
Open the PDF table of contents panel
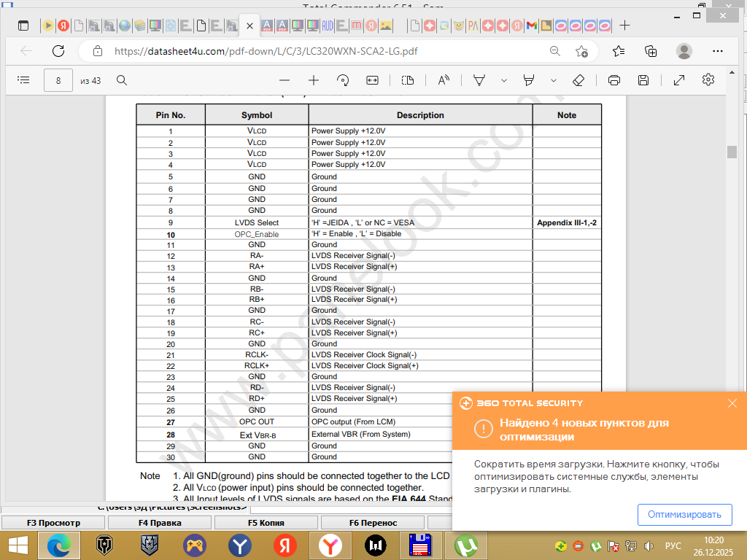point(23,80)
